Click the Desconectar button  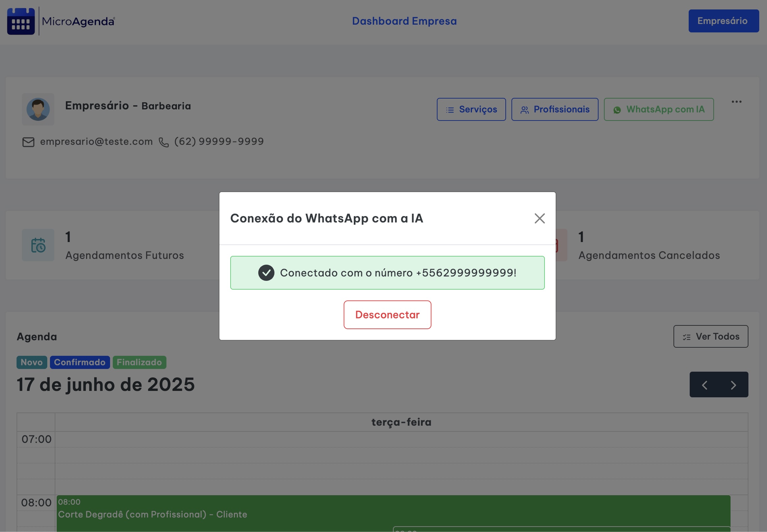[387, 315]
